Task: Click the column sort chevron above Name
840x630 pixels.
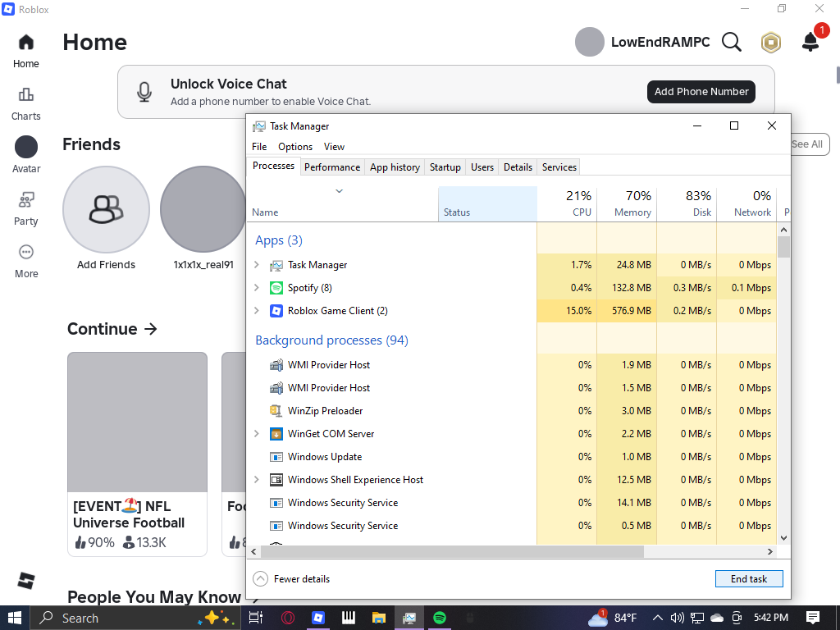Action: coord(339,191)
